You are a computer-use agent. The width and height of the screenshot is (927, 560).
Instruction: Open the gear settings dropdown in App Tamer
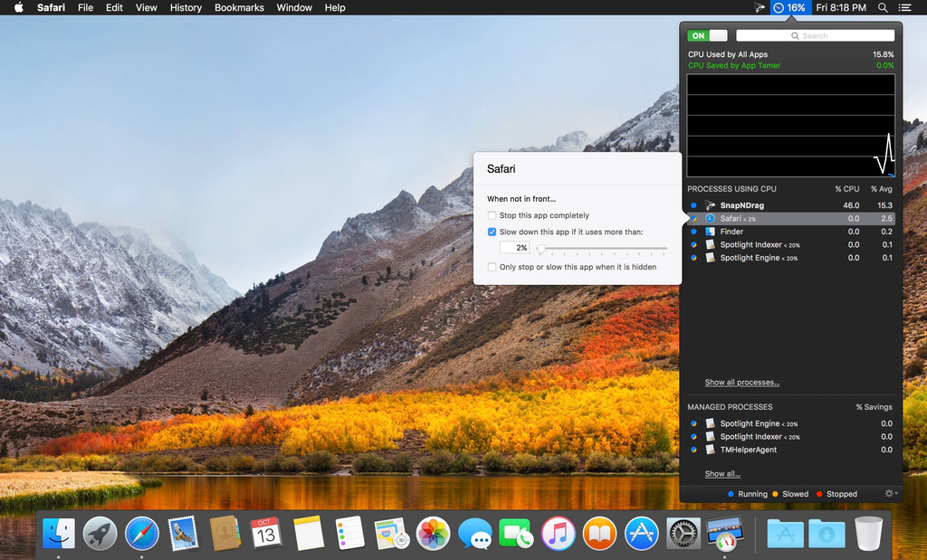890,494
